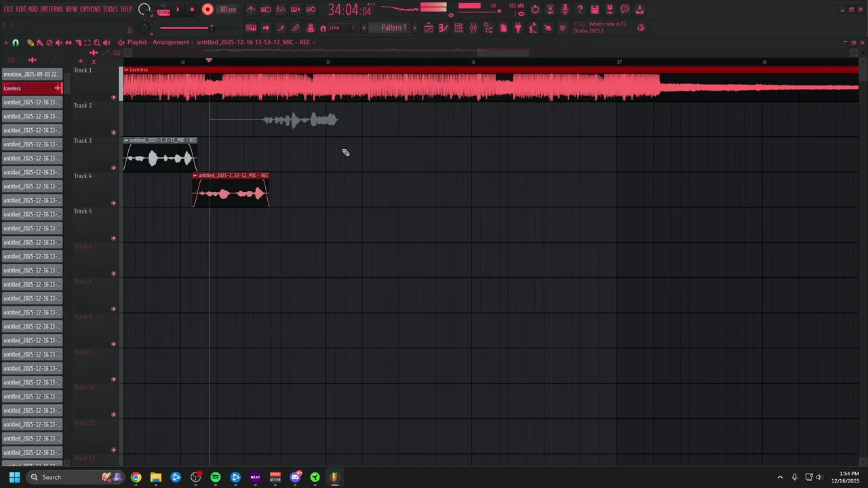Image resolution: width=868 pixels, height=488 pixels.
Task: Open the Piano roll view
Action: [x=443, y=28]
